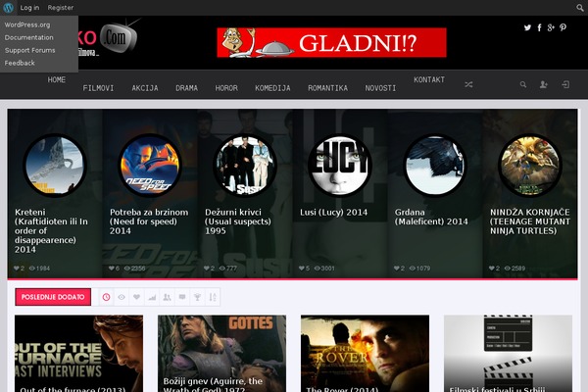Click the site logo with TV

tap(108, 38)
